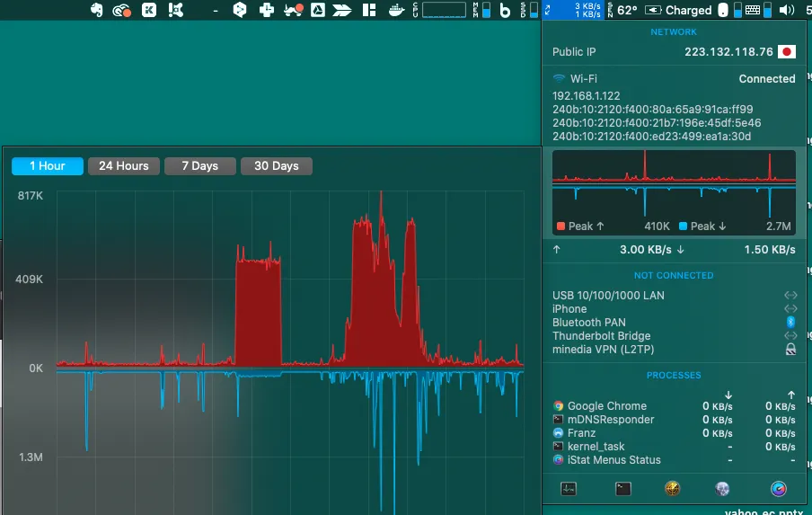Click the Japan flag beside Public IP
This screenshot has width=812, height=515.
point(787,52)
